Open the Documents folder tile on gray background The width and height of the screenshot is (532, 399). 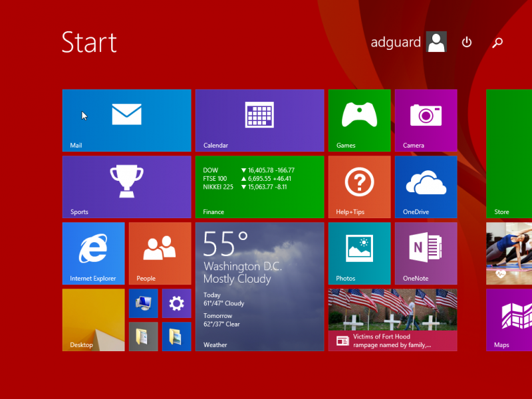[x=143, y=336]
